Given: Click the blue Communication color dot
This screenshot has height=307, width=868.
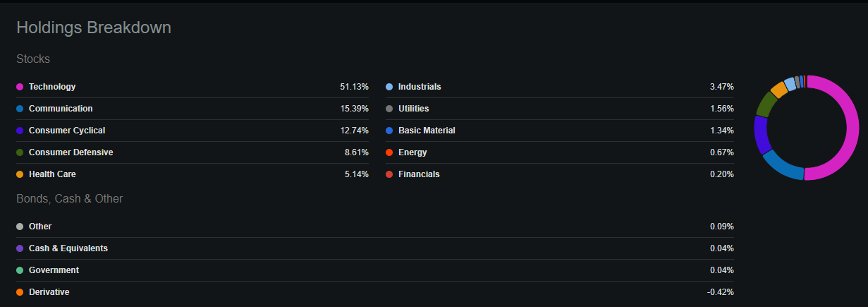Looking at the screenshot, I should tap(20, 109).
